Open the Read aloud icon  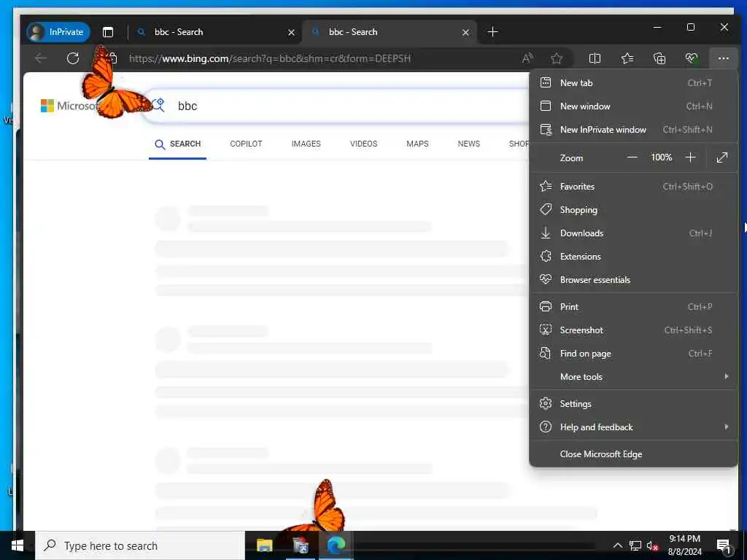(527, 58)
